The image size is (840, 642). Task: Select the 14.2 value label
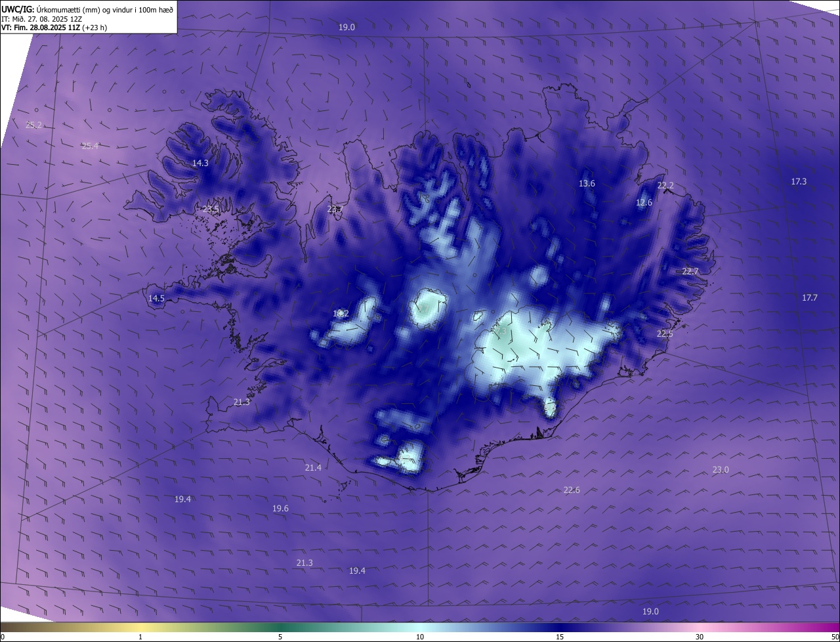coord(341,313)
